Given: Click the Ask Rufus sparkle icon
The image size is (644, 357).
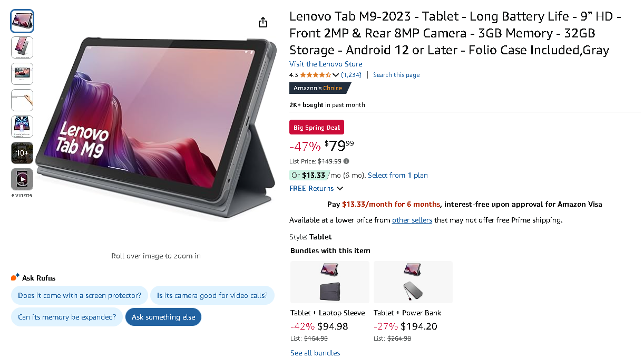Looking at the screenshot, I should click(x=15, y=277).
